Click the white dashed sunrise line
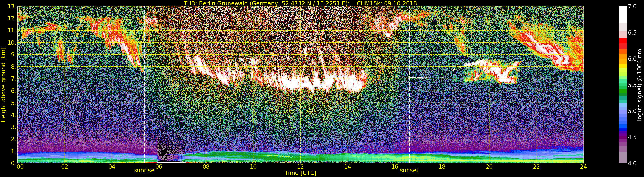Viewport: 644px width, 177px height. point(144,85)
